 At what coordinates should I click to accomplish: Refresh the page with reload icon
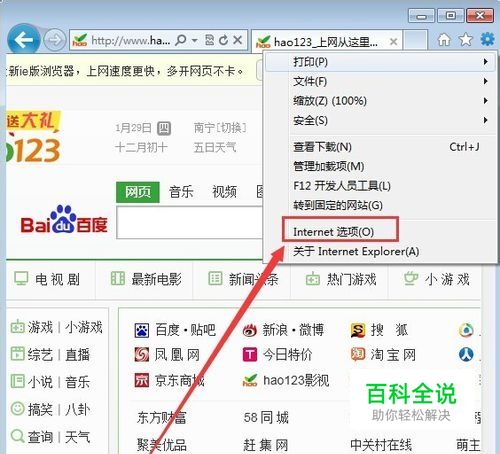(x=224, y=40)
